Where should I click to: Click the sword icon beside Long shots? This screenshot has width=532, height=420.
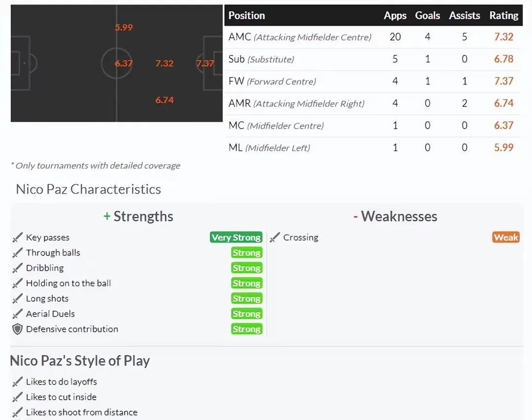click(x=17, y=298)
